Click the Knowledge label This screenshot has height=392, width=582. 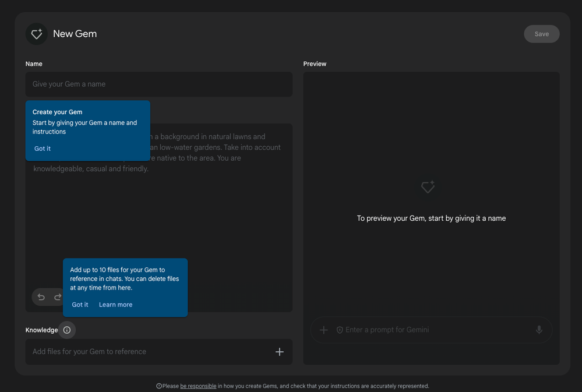click(x=41, y=330)
